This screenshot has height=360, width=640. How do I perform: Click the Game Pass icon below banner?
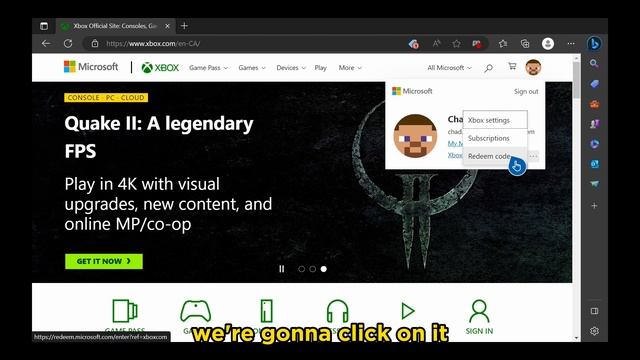124,311
